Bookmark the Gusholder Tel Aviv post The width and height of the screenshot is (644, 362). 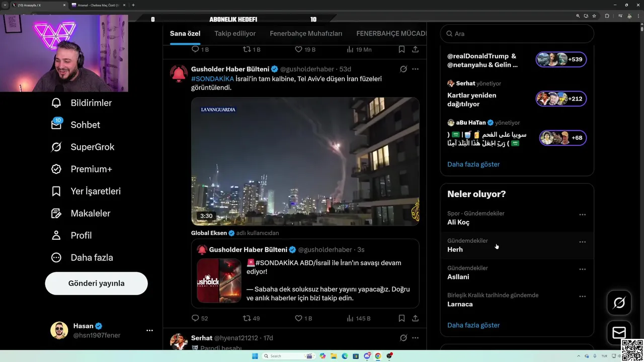pos(401,318)
